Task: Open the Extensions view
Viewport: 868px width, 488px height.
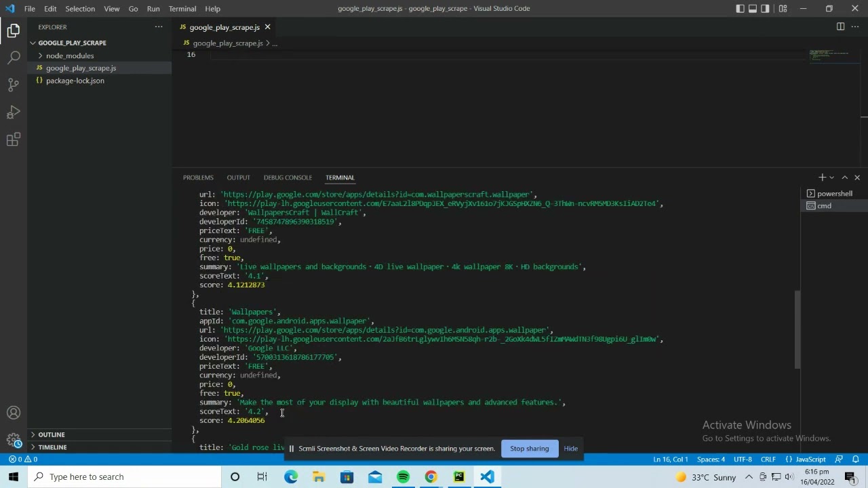Action: click(14, 140)
